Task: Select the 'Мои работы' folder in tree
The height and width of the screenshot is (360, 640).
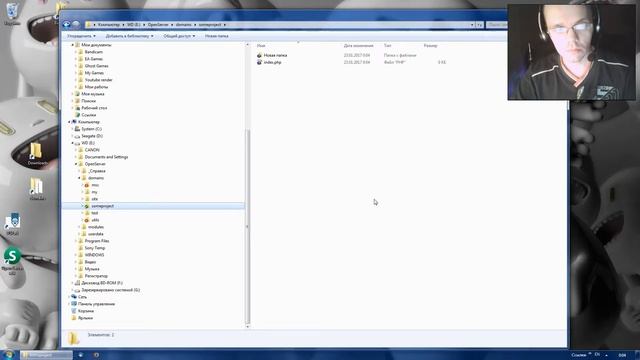Action: tap(96, 87)
